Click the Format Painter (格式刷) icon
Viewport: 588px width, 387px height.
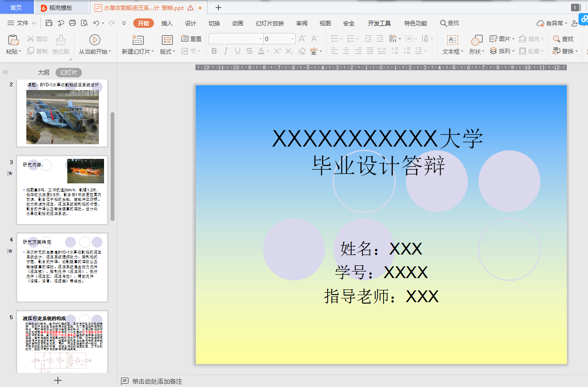coord(60,40)
